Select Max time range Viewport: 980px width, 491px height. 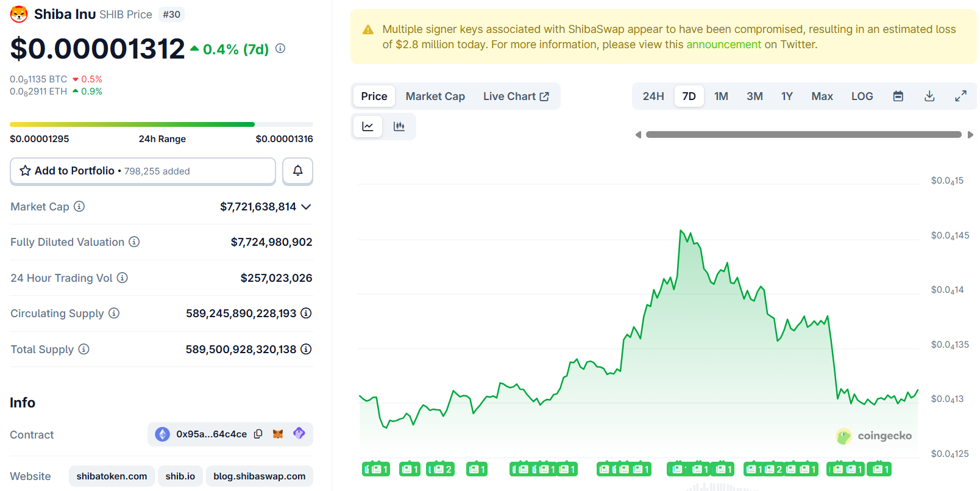click(x=822, y=96)
